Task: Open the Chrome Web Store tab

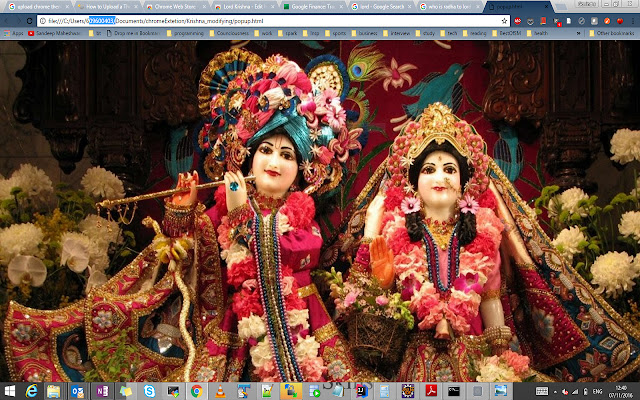Action: click(x=175, y=7)
